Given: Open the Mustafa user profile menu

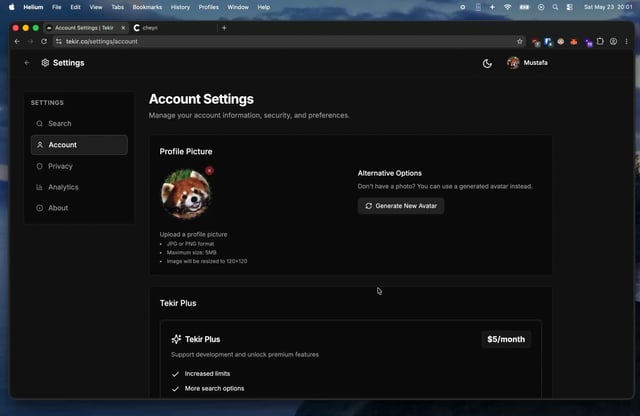Looking at the screenshot, I should click(527, 63).
